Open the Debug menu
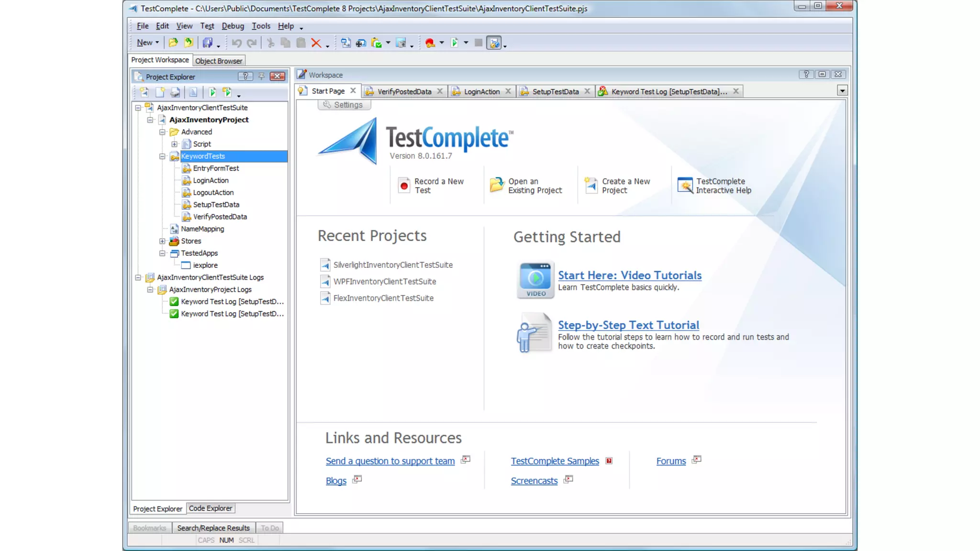Screen dimensions: 980x551 pyautogui.click(x=233, y=26)
